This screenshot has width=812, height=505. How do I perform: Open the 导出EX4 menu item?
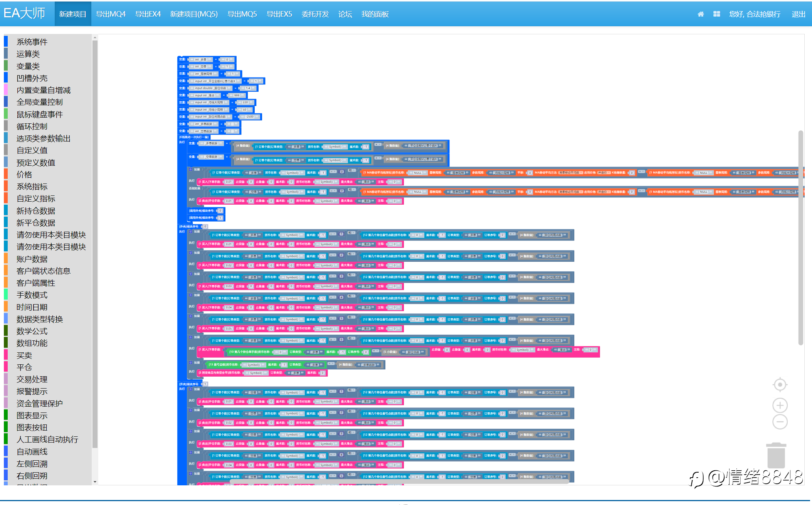point(148,14)
